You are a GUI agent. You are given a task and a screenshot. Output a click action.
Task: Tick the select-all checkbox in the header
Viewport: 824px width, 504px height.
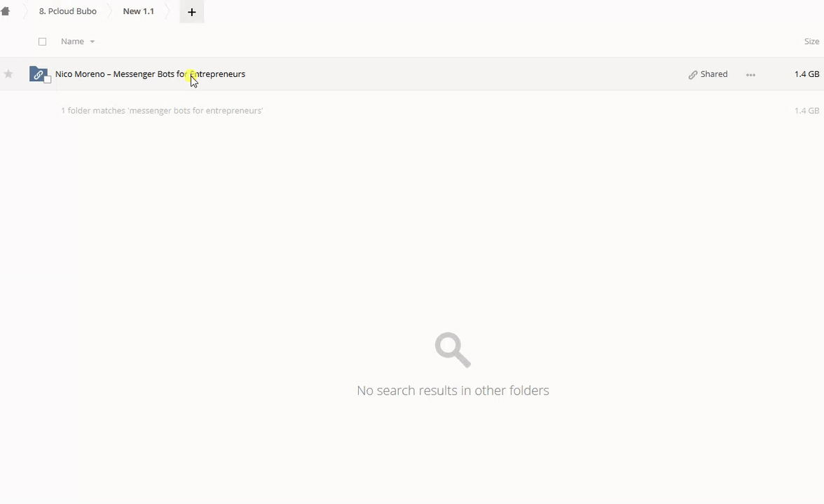43,41
